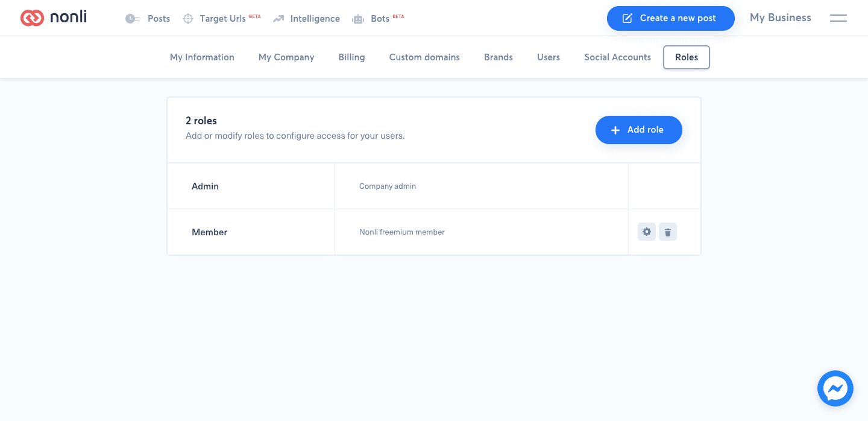
Task: Click 'Company admin' description
Action: (x=388, y=186)
